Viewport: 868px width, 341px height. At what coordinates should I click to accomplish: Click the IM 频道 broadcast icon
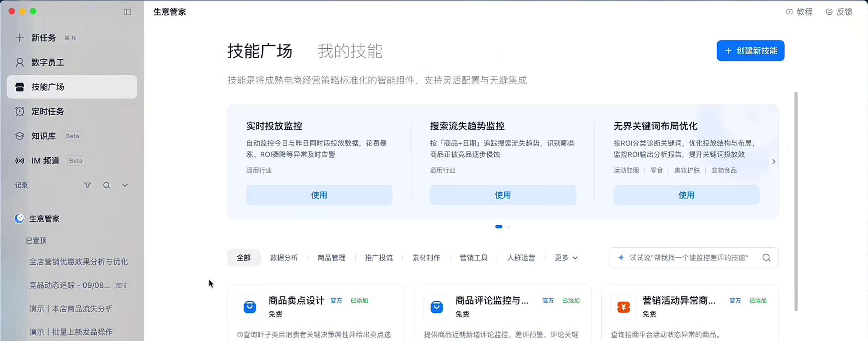coord(20,161)
